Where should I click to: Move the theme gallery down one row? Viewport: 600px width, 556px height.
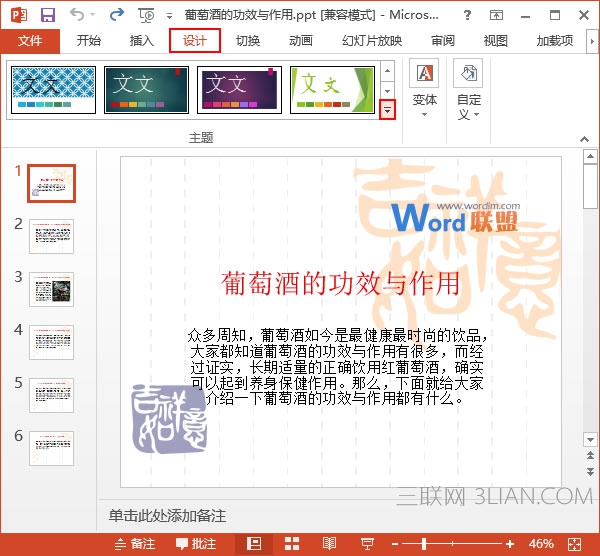387,91
